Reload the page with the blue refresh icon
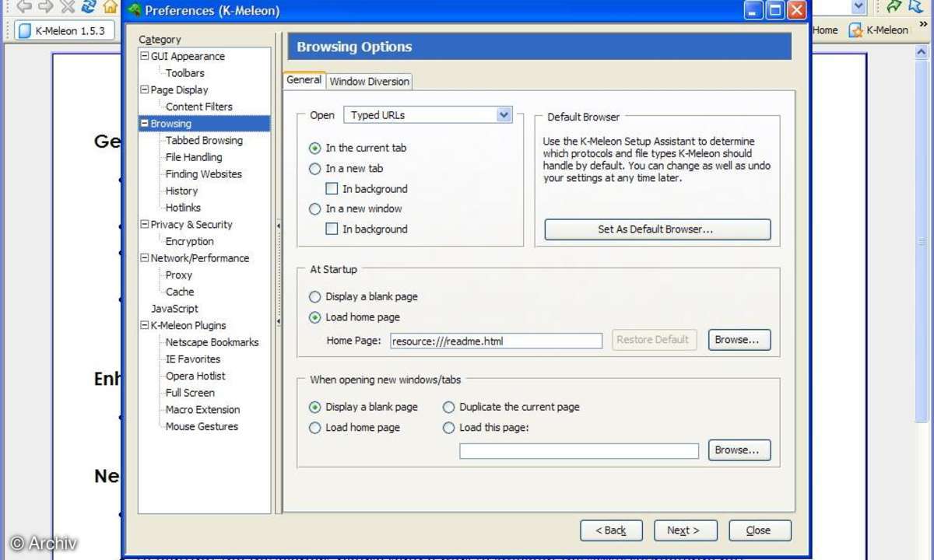The height and width of the screenshot is (560, 934). (x=89, y=7)
